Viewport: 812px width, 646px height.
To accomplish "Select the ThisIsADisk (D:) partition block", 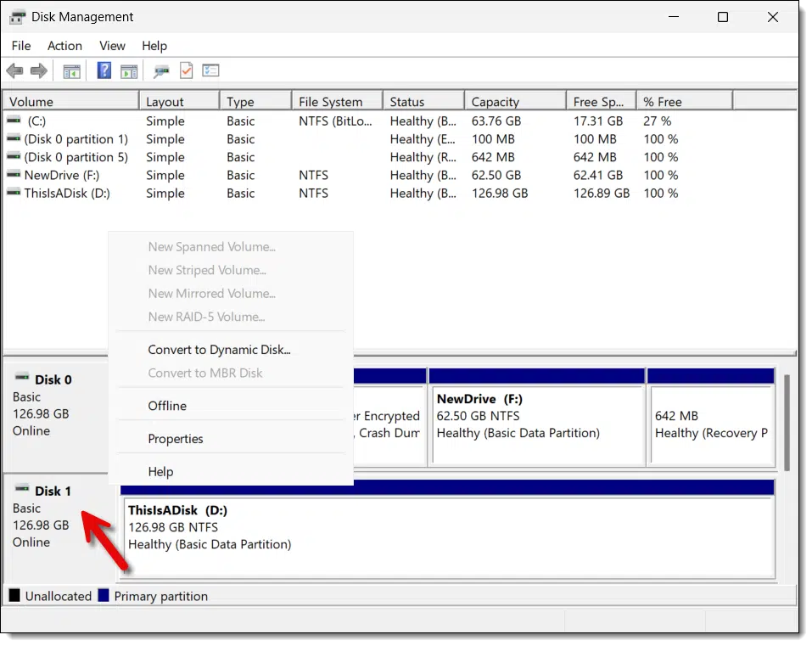I will 447,530.
